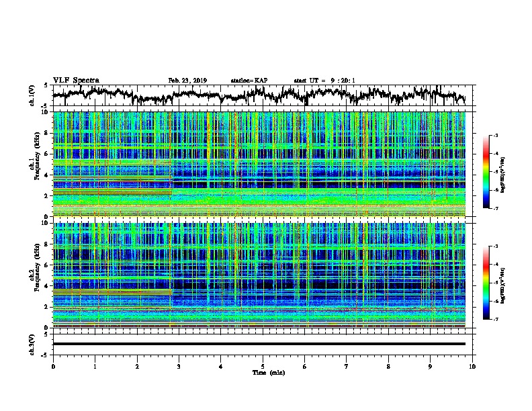This screenshot has height=411, width=532.
Task: Select the "start UT = 9:20:1" header text
Action: [x=324, y=81]
